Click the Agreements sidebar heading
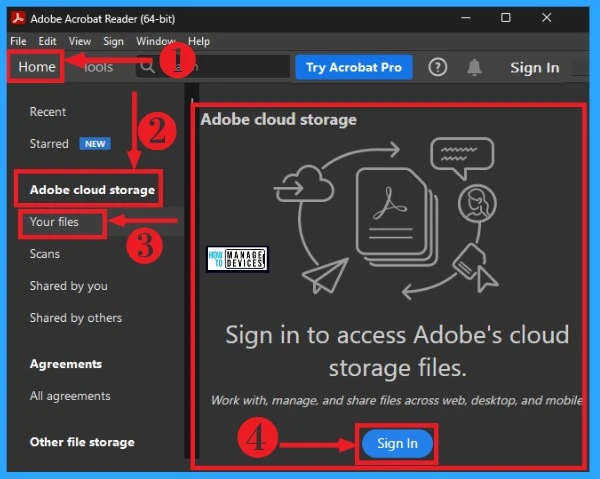The height and width of the screenshot is (479, 600). pos(66,364)
